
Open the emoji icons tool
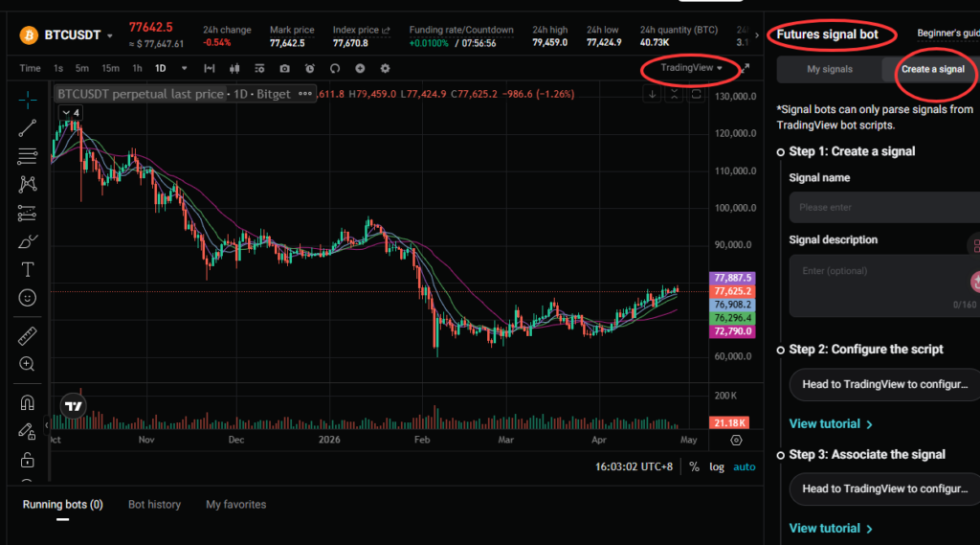(27, 298)
